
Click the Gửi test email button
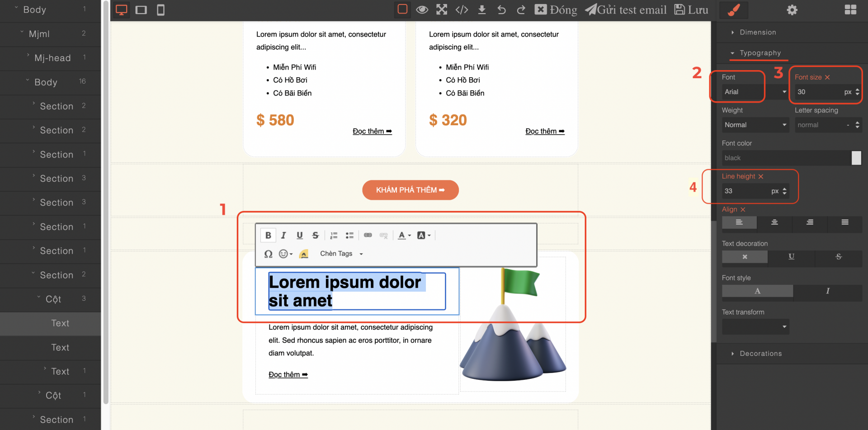[x=626, y=10]
